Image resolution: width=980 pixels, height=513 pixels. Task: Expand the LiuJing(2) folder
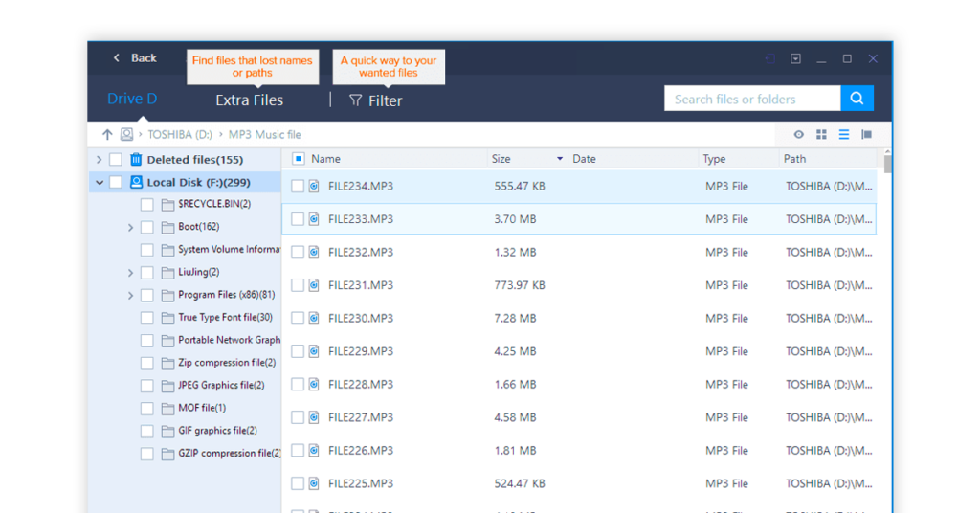[x=130, y=273]
